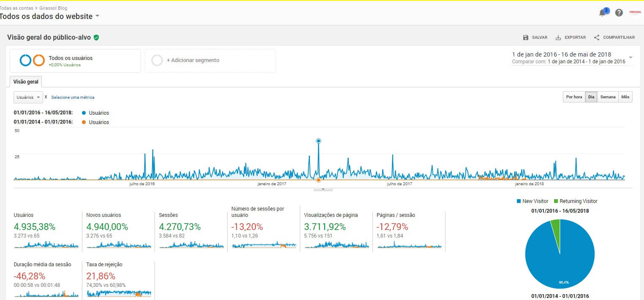Open the Compartilhar share icon
This screenshot has width=644, height=300.
tap(596, 37)
